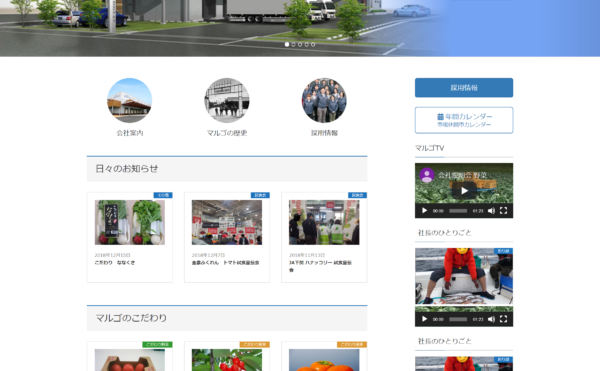The image size is (600, 371).
Task: Select the last carousel slide dot
Action: point(313,44)
